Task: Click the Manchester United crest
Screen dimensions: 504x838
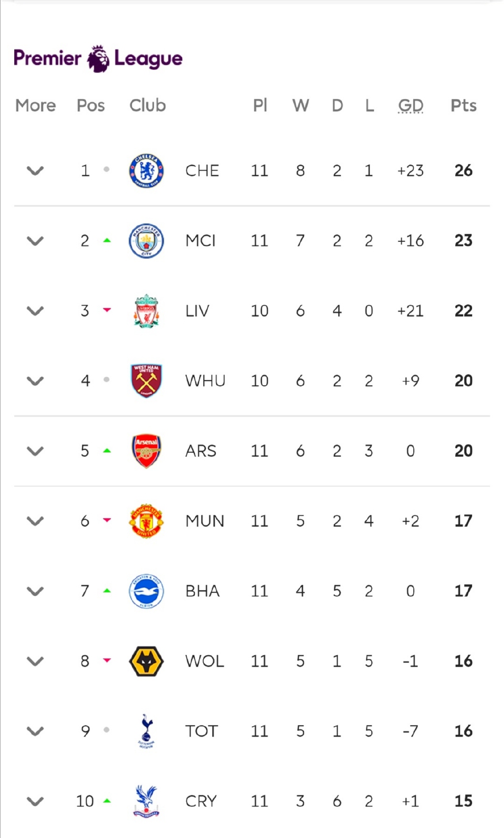Action: point(146,521)
